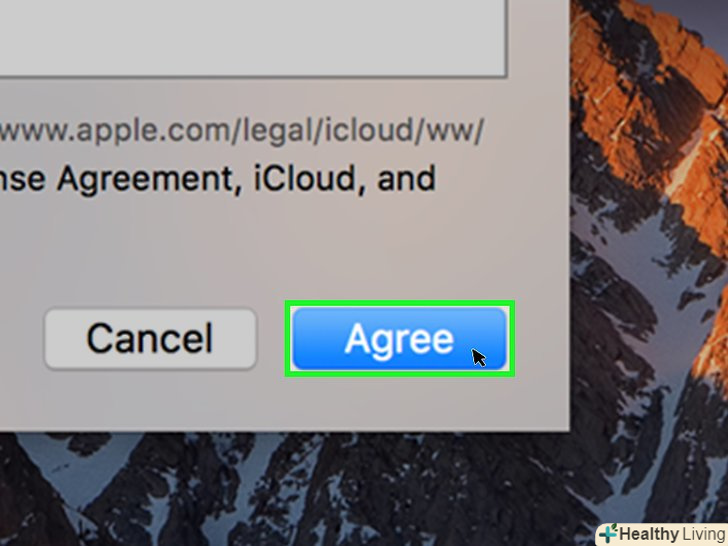Click the Cancel button

[x=150, y=338]
